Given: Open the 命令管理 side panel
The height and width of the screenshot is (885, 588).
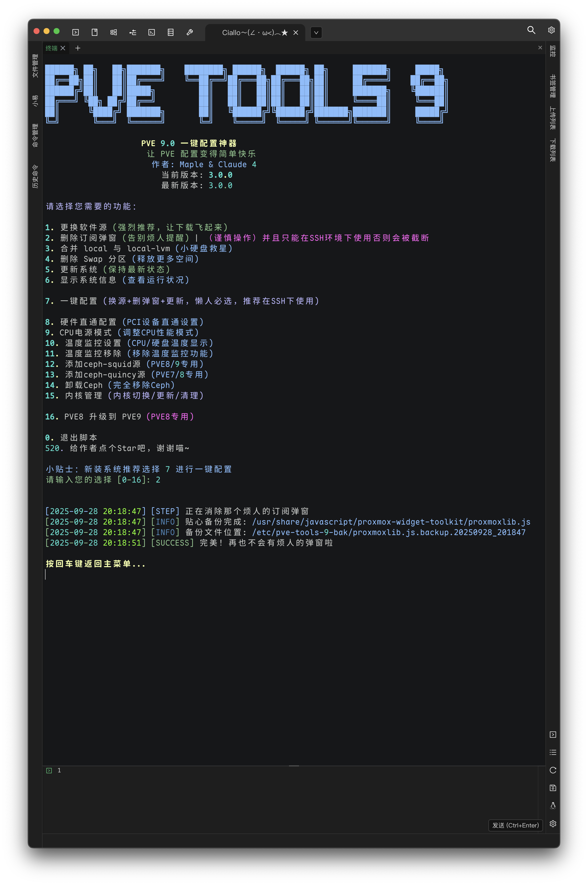Looking at the screenshot, I should coord(35,135).
